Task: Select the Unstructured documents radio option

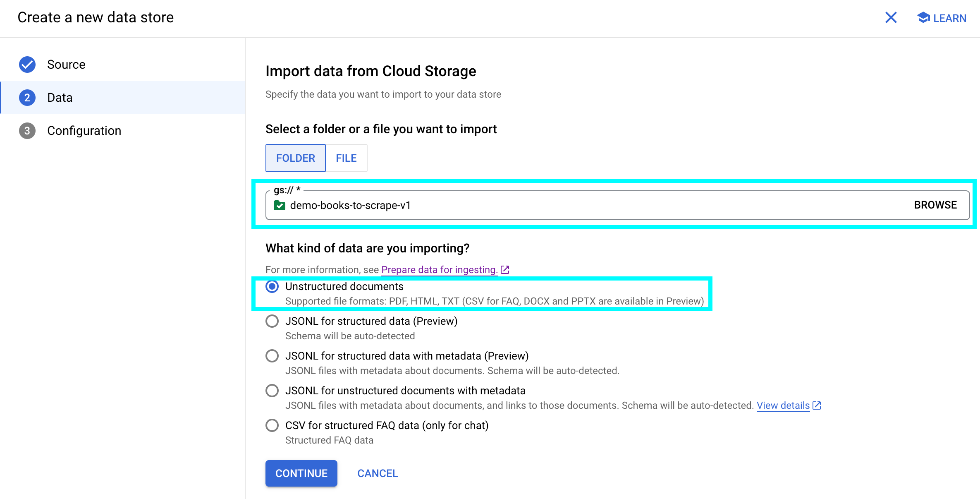Action: click(x=272, y=286)
